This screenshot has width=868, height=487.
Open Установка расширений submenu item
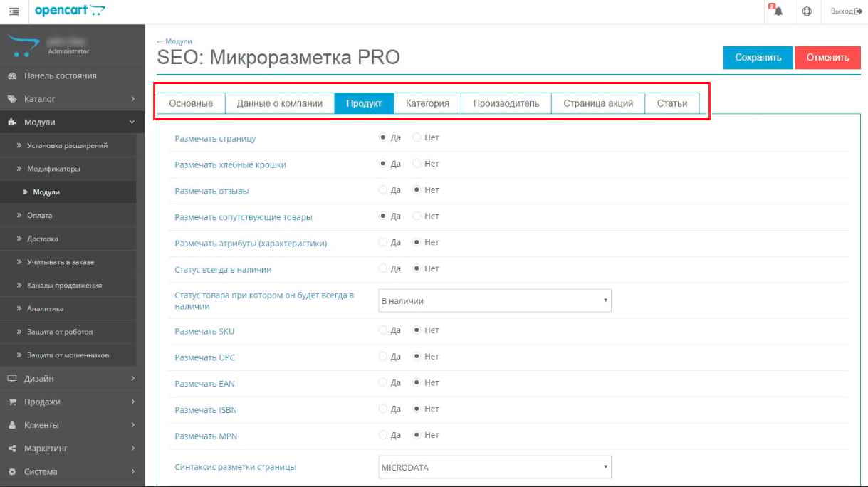(68, 146)
